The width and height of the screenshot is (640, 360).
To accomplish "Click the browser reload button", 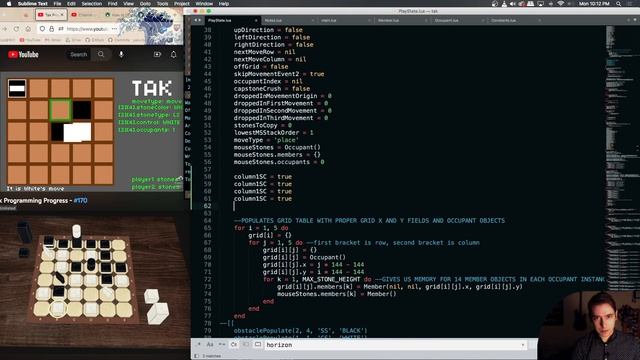I will 16,29.
